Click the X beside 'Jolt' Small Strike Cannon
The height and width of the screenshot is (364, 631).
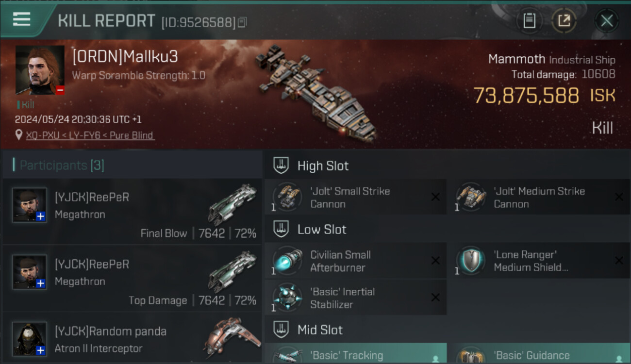pyautogui.click(x=435, y=197)
